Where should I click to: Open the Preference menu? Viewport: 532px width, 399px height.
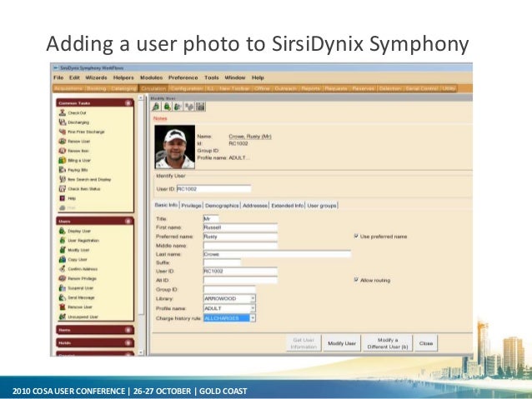click(x=183, y=77)
